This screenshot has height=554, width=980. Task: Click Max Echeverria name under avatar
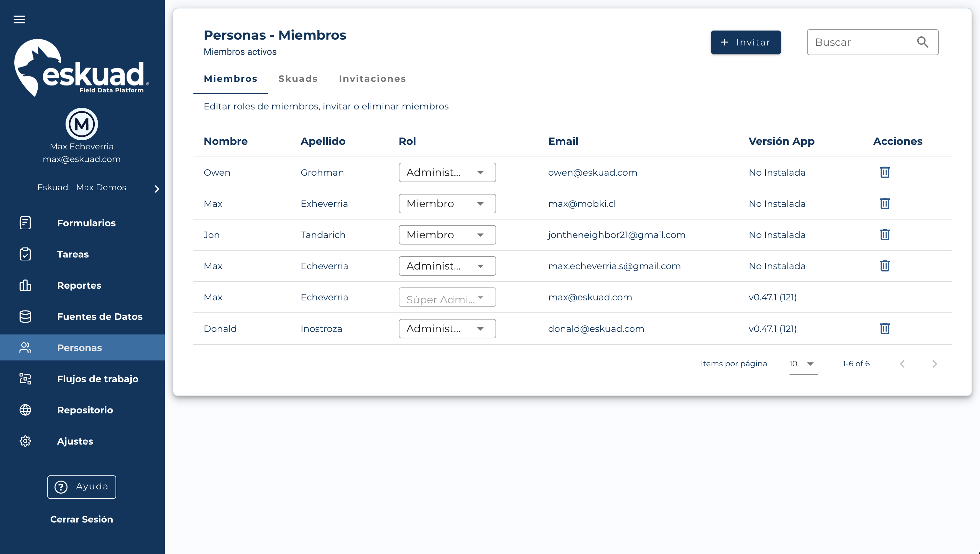click(81, 146)
